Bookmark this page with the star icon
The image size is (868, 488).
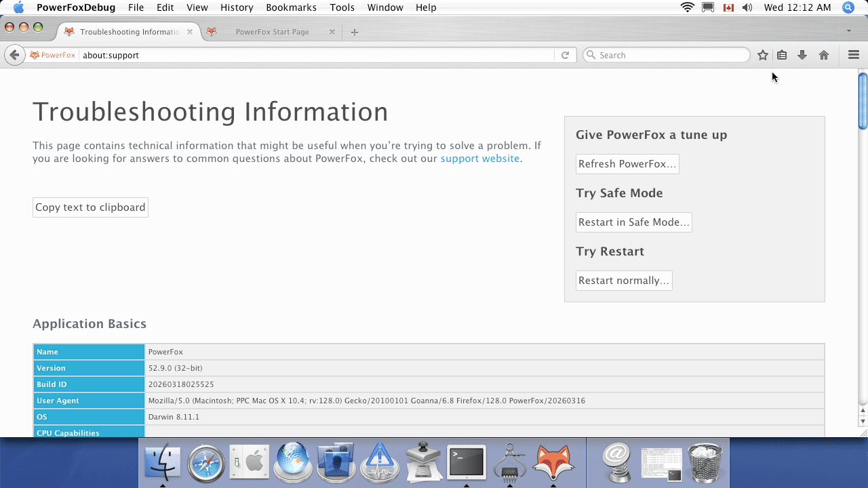[763, 55]
